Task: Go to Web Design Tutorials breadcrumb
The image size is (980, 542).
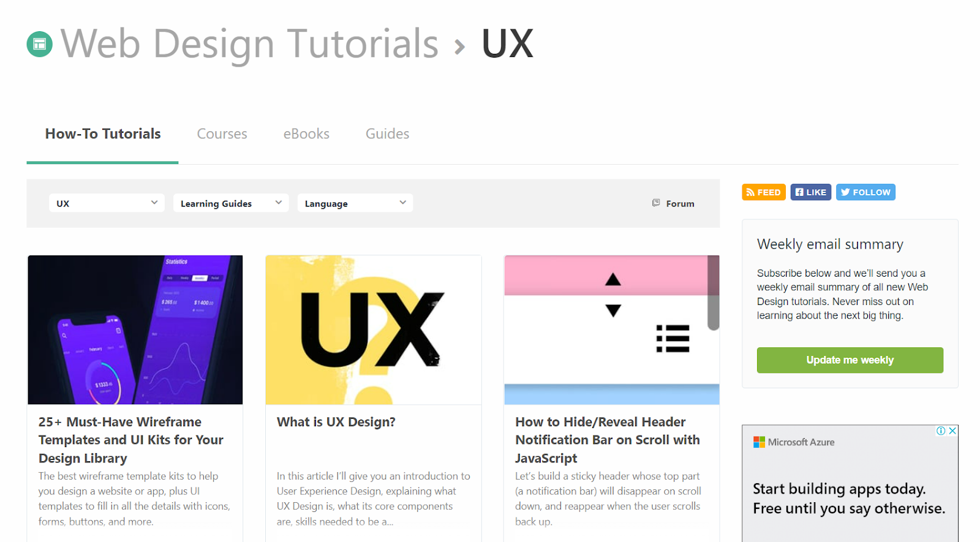Action: tap(249, 44)
